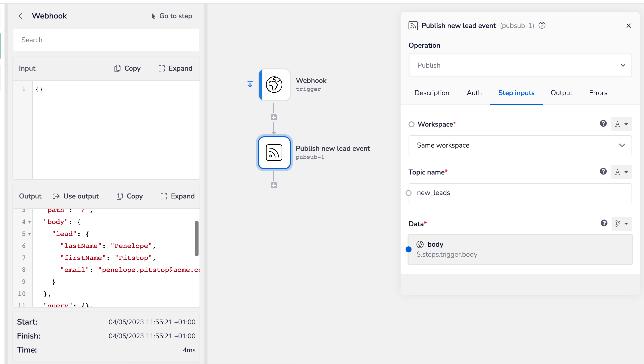This screenshot has width=644, height=364.
Task: Click the Webhook trigger globe icon on canvas
Action: point(274,85)
